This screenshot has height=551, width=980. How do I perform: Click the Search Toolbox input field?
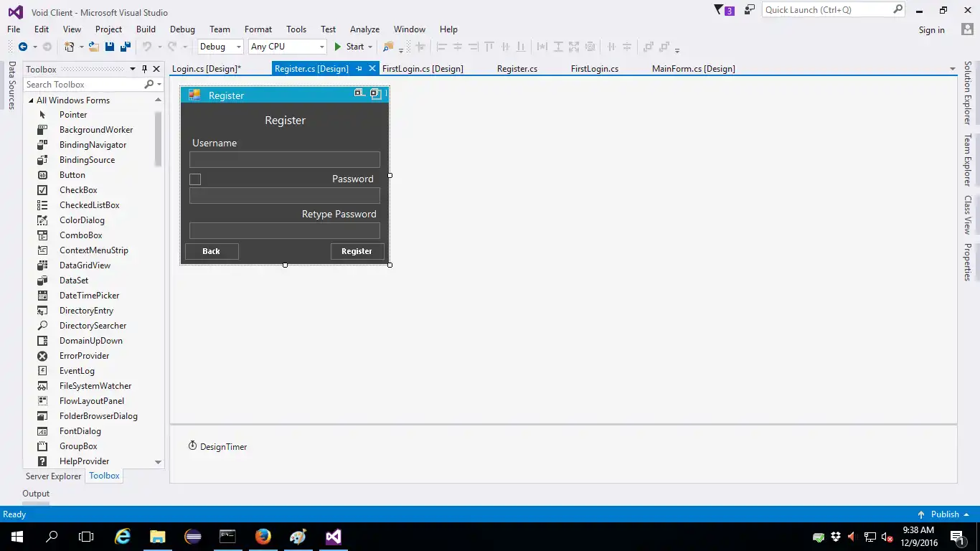(83, 85)
